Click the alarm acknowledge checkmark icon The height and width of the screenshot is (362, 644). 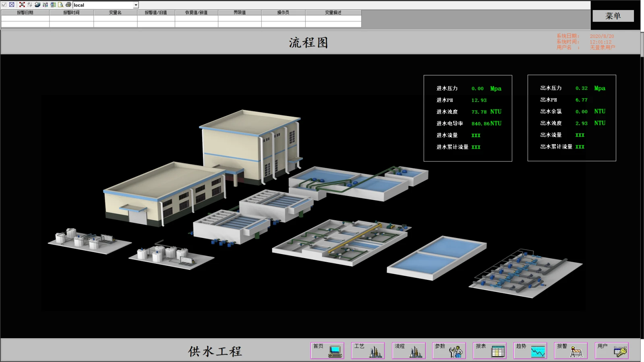pyautogui.click(x=4, y=5)
